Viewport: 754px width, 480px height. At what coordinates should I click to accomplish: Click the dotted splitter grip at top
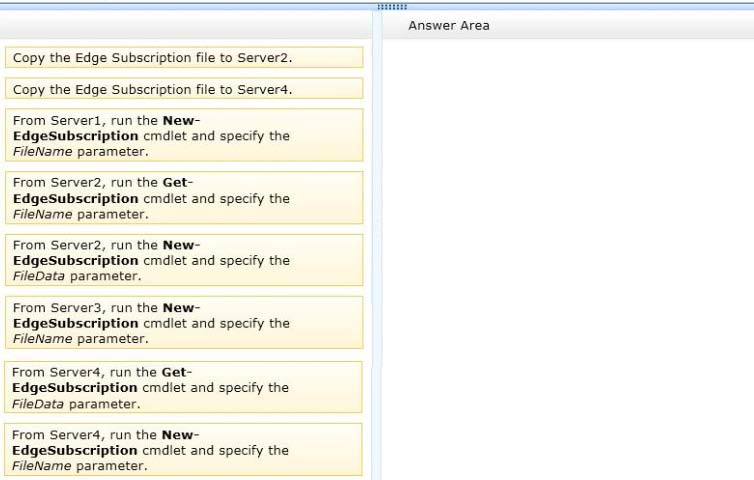coord(392,7)
